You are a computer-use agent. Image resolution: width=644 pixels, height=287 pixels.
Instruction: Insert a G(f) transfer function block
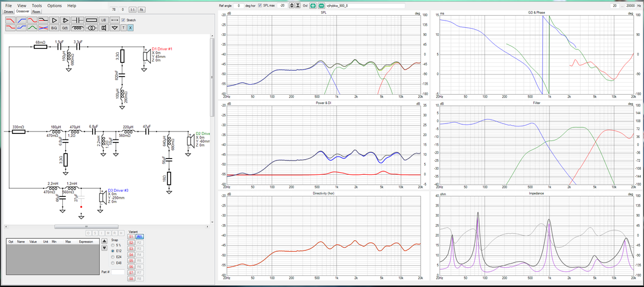pos(65,28)
